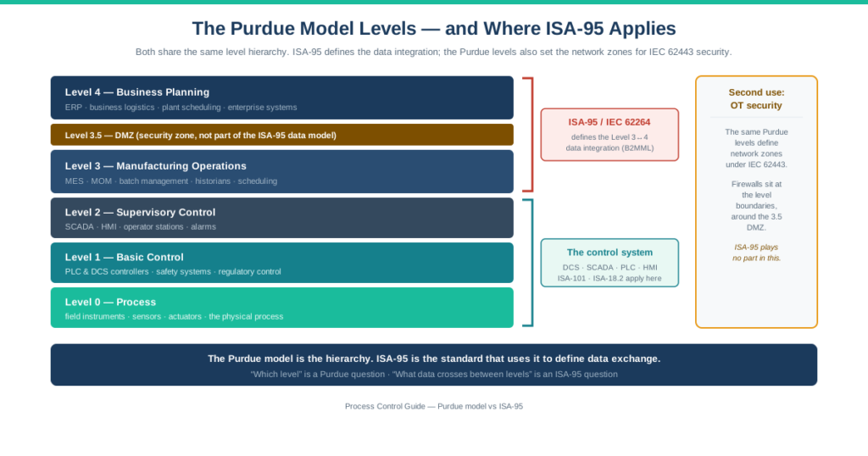The height and width of the screenshot is (456, 868).
Task: Select the 'field instruments · sensors · actuators' line
Action: tap(174, 316)
